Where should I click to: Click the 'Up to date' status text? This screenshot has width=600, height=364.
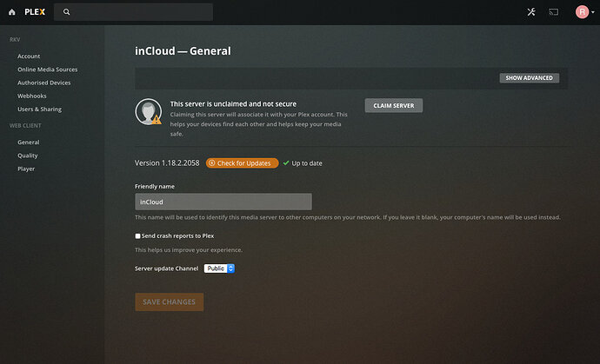coord(307,163)
